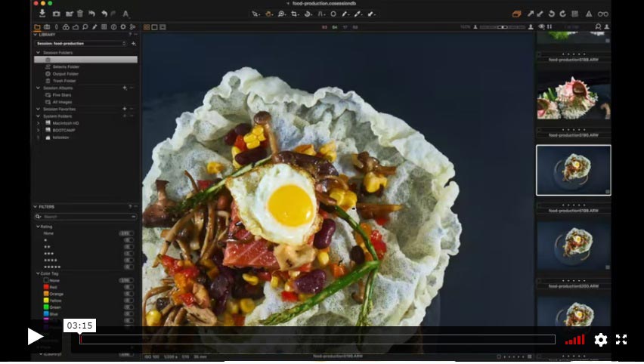Toggle the Yellow color tag filter
Screen dimensions: 644x364
tap(129, 301)
